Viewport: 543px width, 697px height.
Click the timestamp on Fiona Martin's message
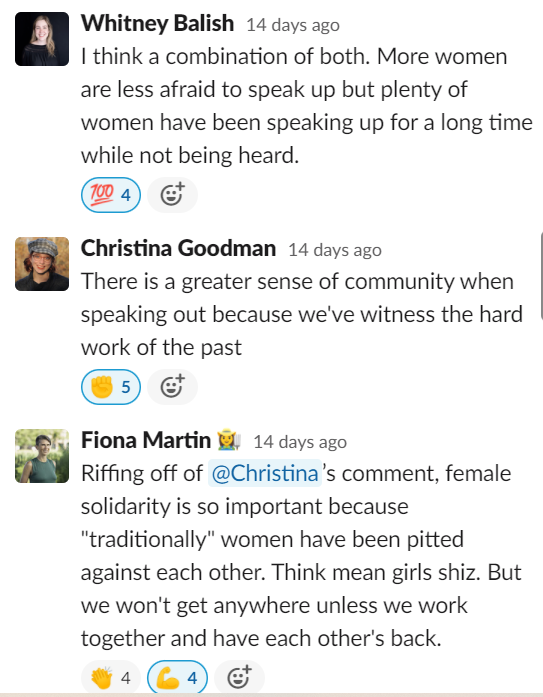point(300,442)
